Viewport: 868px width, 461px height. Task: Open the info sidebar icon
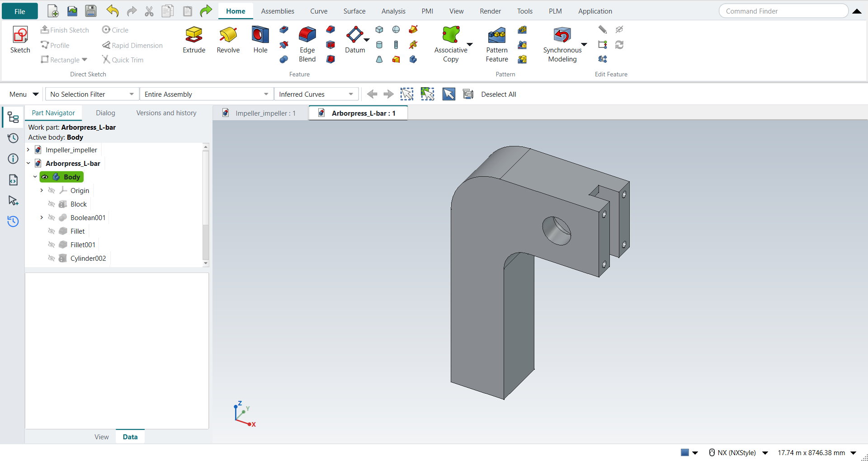(x=13, y=159)
